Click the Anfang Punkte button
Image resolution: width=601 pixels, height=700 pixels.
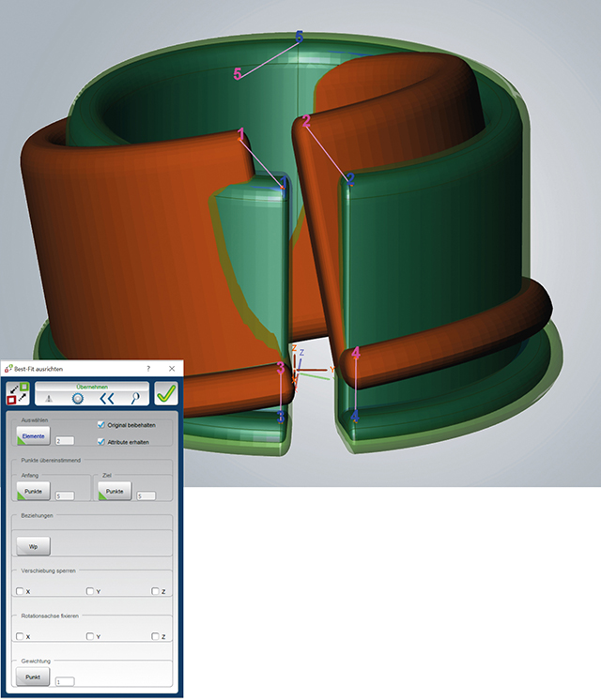pyautogui.click(x=33, y=491)
